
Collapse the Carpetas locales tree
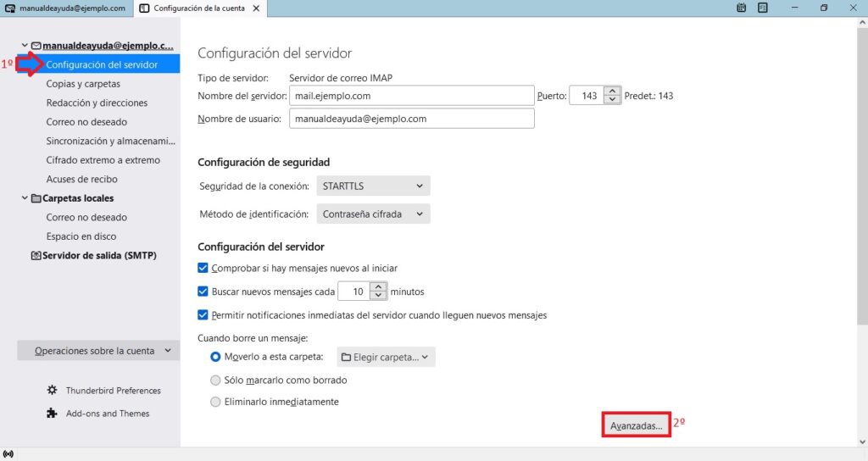(x=25, y=197)
